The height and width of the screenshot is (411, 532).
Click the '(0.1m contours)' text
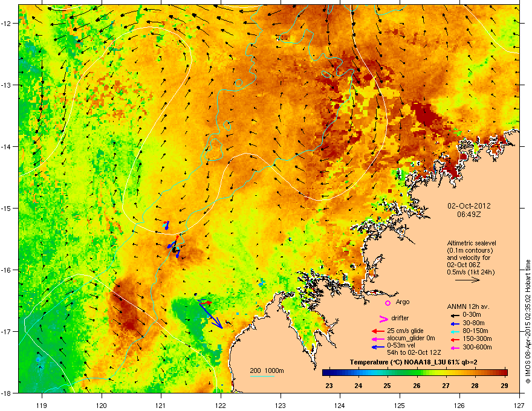click(470, 251)
